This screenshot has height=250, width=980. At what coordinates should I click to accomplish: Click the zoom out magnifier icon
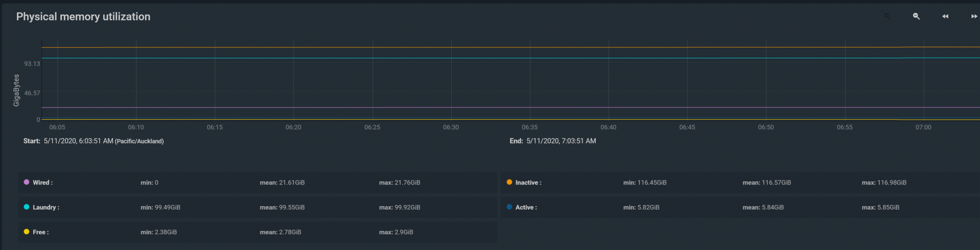[916, 16]
